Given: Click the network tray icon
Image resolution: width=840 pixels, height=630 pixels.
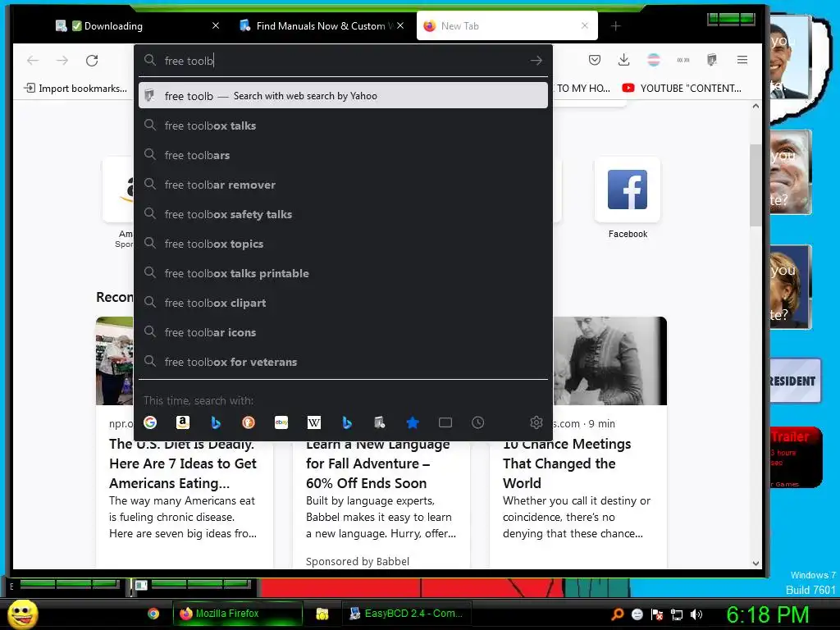Looking at the screenshot, I should pos(677,614).
